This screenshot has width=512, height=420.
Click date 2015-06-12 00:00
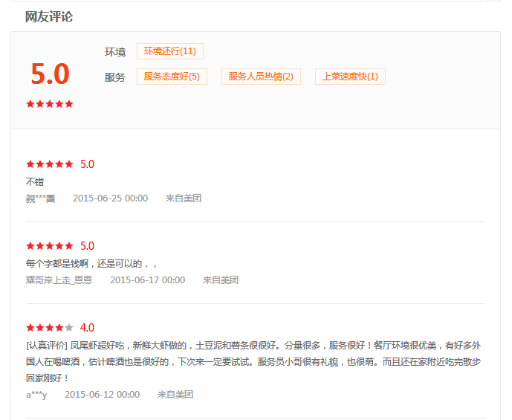pyautogui.click(x=103, y=395)
